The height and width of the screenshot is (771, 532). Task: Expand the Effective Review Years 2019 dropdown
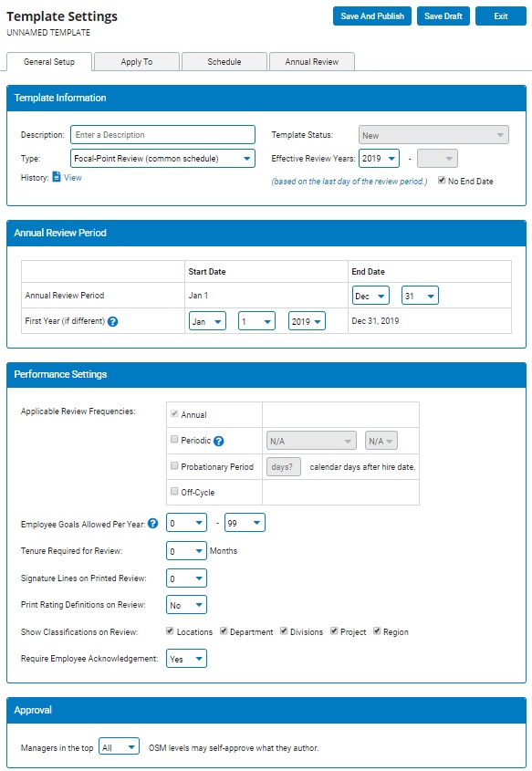[379, 159]
